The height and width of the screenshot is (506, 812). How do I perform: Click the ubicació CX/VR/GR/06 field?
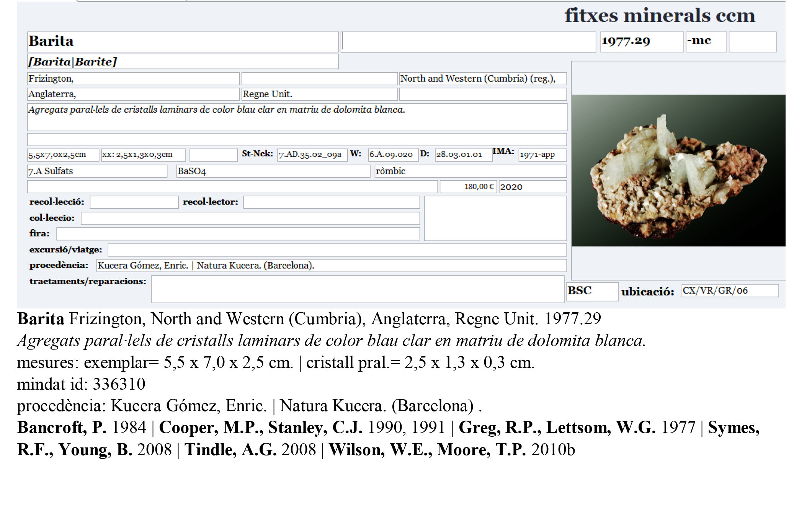tap(729, 291)
